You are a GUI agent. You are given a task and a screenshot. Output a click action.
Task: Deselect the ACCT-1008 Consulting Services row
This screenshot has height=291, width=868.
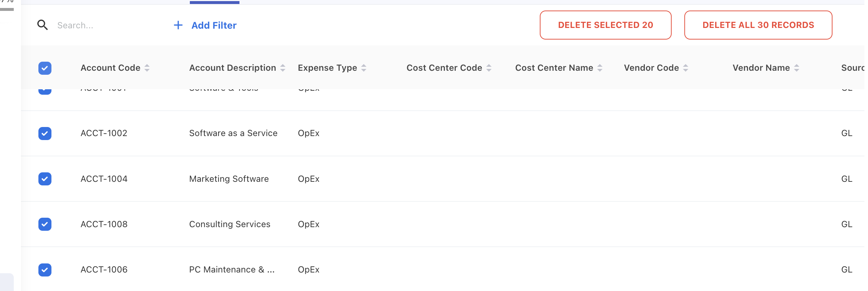point(45,224)
